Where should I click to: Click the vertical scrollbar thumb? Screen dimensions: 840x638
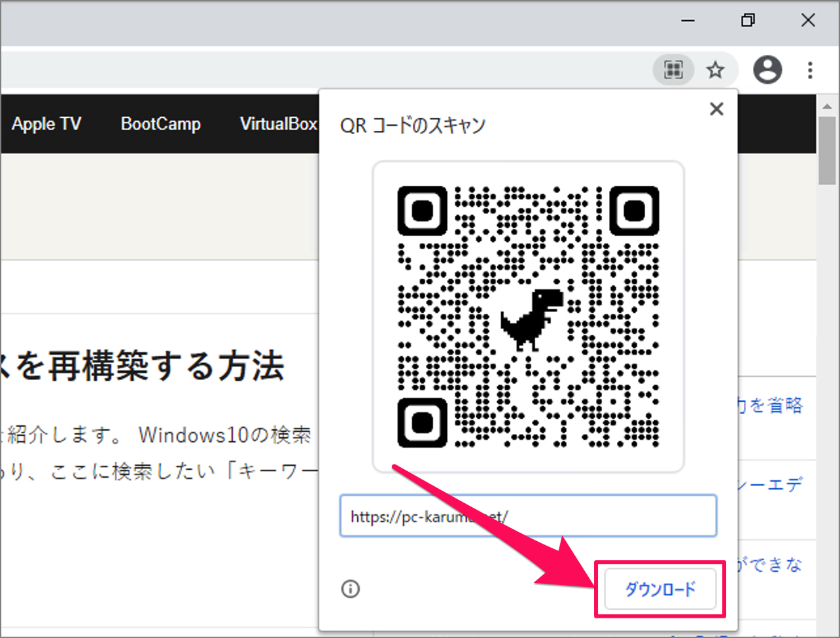point(827,151)
